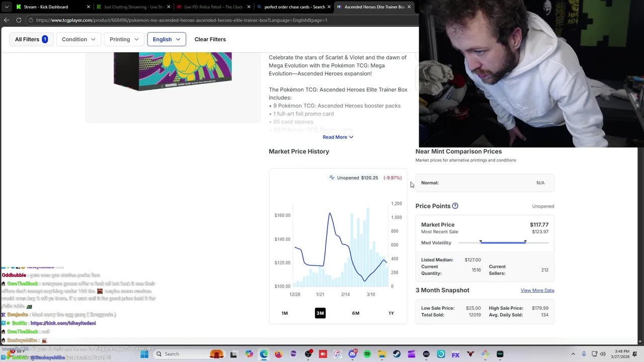The image size is (644, 362).
Task: Open Price Points help question-mark icon
Action: [x=455, y=206]
